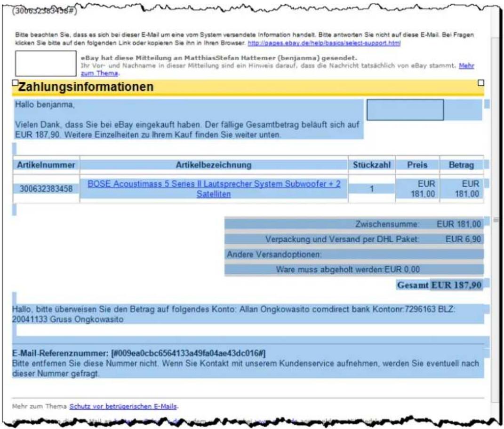Image resolution: width=504 pixels, height=429 pixels.
Task: Click the E-Mail-Referenznummer line
Action: coord(139,353)
